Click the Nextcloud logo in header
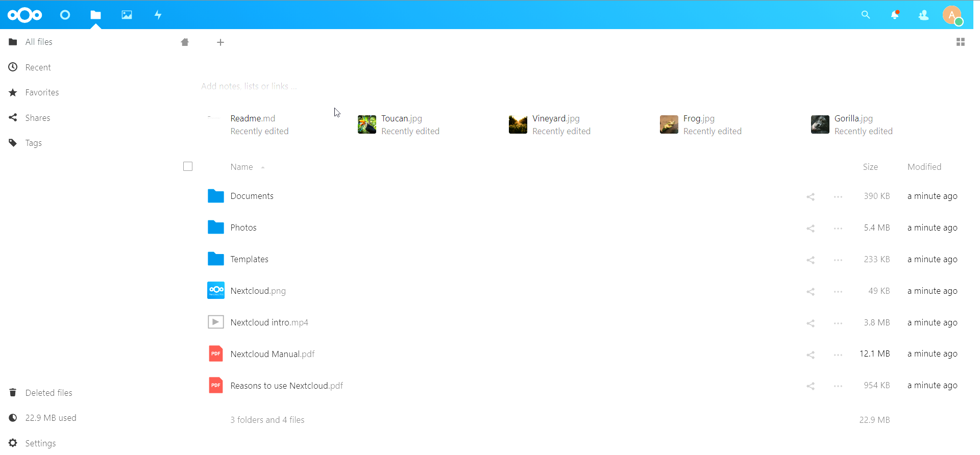The width and height of the screenshot is (980, 455). click(24, 15)
